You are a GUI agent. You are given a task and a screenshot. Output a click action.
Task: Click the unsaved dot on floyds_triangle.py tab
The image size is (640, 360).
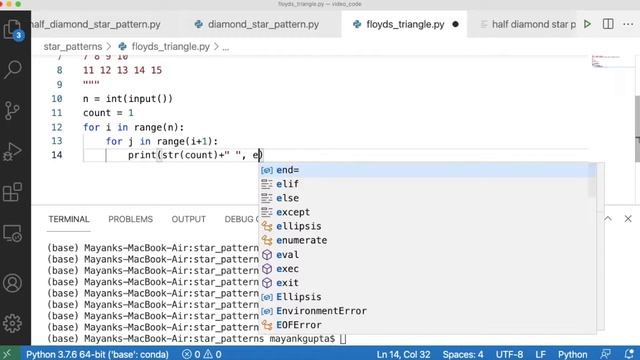click(x=456, y=24)
